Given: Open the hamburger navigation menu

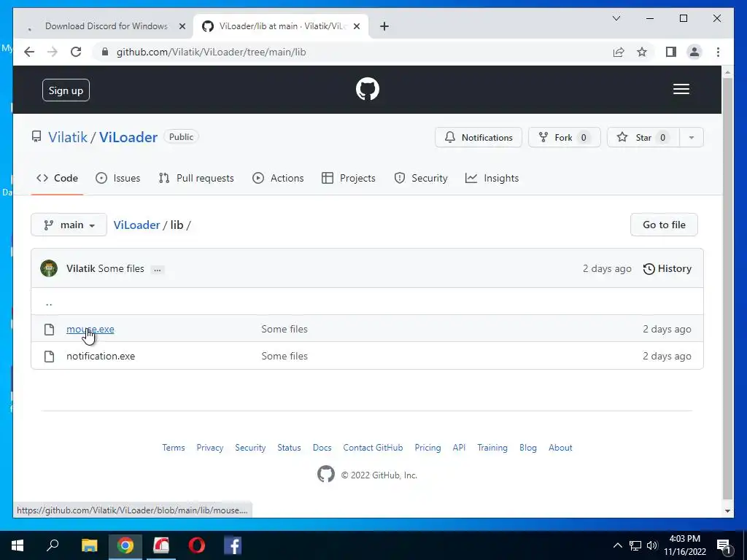Looking at the screenshot, I should click(x=681, y=89).
